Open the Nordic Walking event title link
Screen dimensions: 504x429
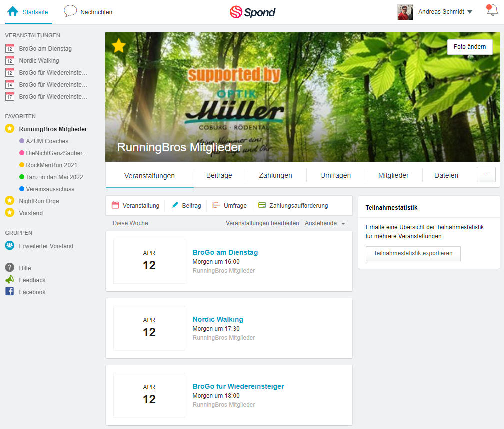tap(218, 319)
